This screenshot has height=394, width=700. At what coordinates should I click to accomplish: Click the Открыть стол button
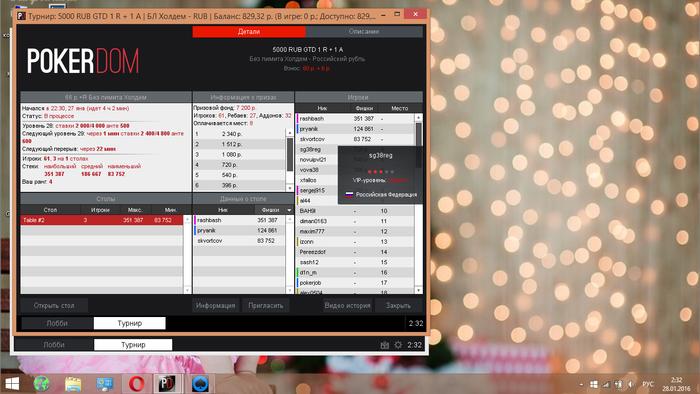(54, 306)
